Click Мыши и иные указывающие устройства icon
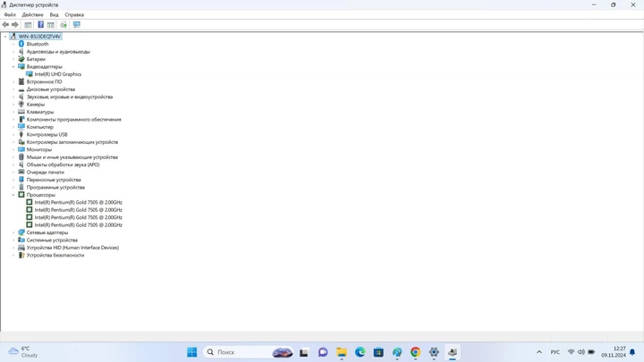 [x=21, y=157]
